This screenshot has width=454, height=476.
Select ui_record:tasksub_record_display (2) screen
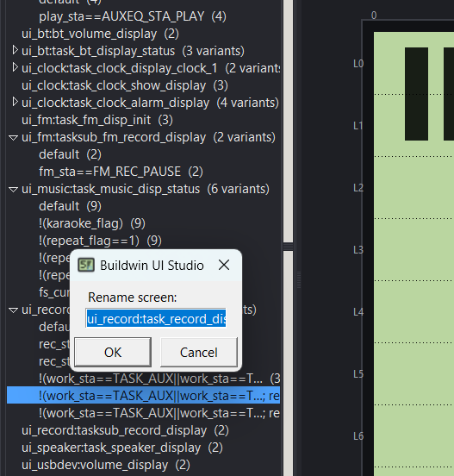pos(125,430)
